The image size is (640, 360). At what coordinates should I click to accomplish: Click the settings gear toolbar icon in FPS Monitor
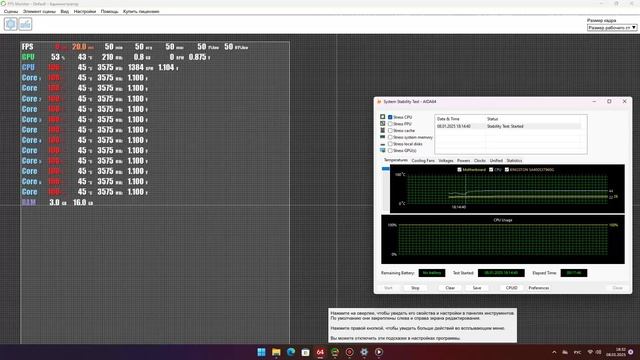pyautogui.click(x=11, y=24)
